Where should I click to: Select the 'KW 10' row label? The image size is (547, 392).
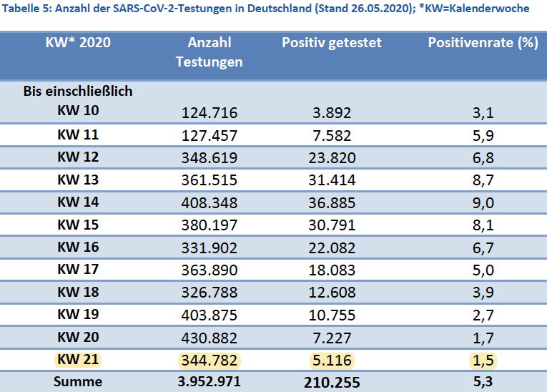pyautogui.click(x=78, y=112)
